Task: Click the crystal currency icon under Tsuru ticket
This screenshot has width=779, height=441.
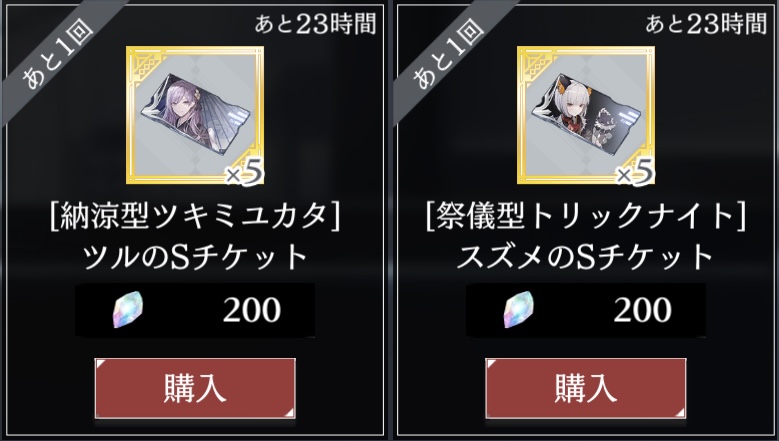Action: [x=128, y=310]
